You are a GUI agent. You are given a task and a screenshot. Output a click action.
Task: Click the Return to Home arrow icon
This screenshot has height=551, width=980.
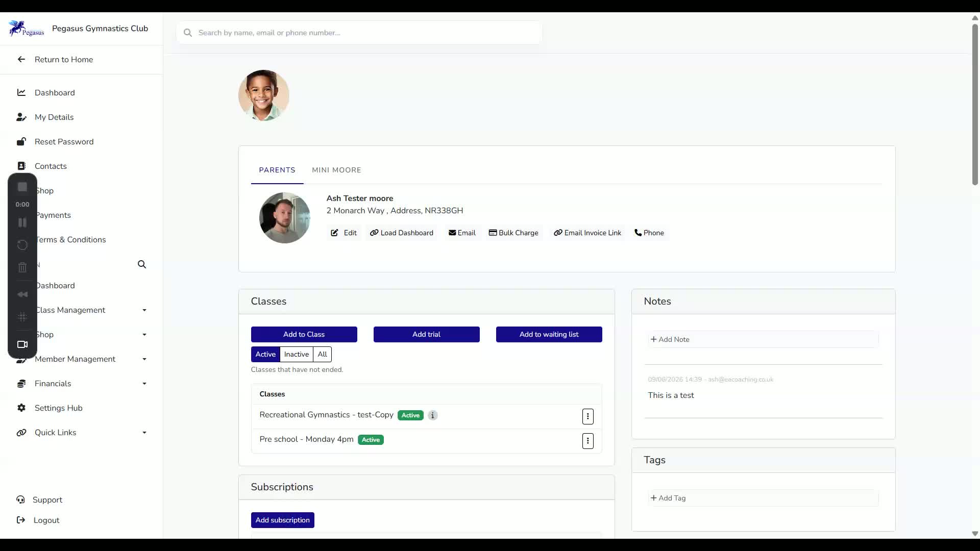pyautogui.click(x=21, y=59)
